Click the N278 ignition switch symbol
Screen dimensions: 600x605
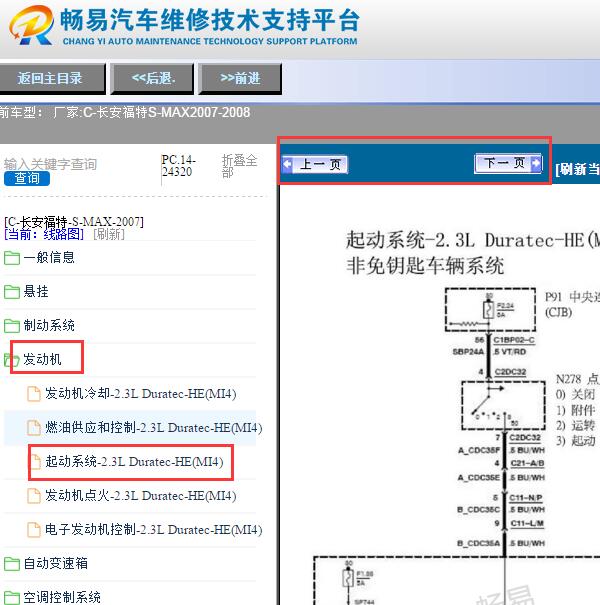point(503,405)
